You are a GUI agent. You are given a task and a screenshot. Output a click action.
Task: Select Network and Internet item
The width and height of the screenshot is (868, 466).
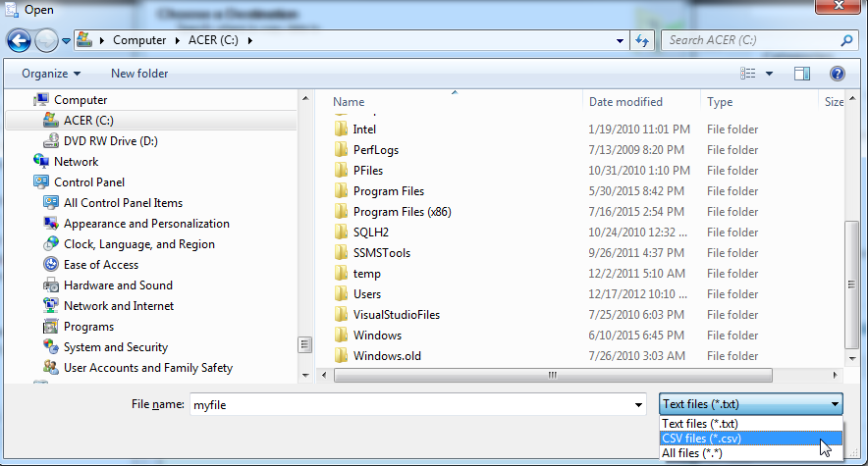coord(119,306)
